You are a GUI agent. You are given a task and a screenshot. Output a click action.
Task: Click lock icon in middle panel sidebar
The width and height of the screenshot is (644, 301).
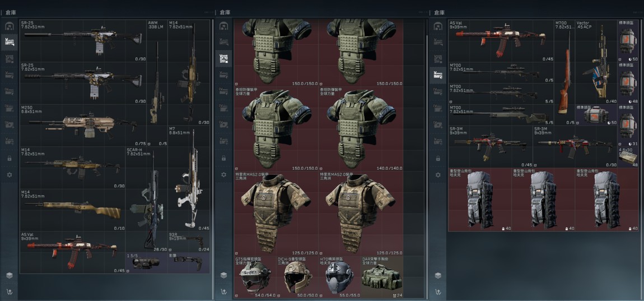[224, 158]
